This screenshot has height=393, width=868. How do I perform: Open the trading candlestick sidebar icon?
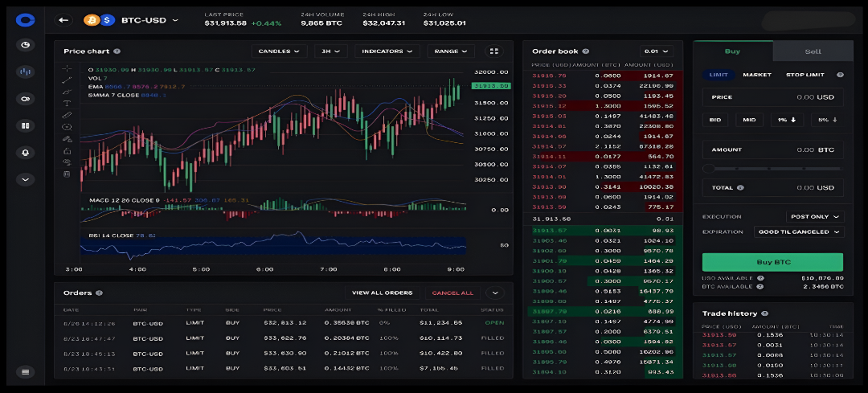(25, 72)
